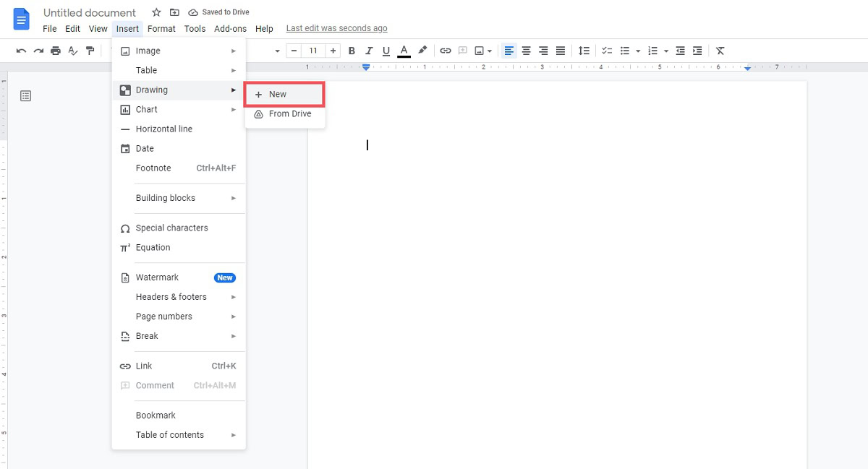The height and width of the screenshot is (469, 868).
Task: Expand the Table submenu
Action: click(x=179, y=70)
